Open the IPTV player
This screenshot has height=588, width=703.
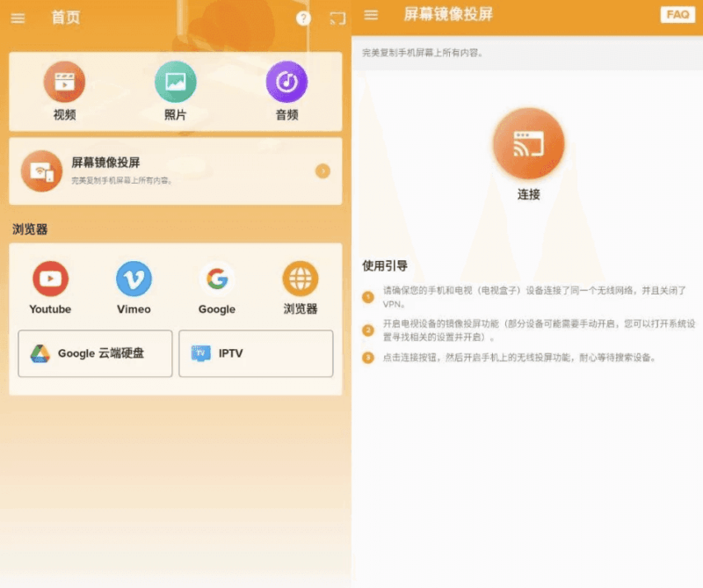tap(255, 353)
